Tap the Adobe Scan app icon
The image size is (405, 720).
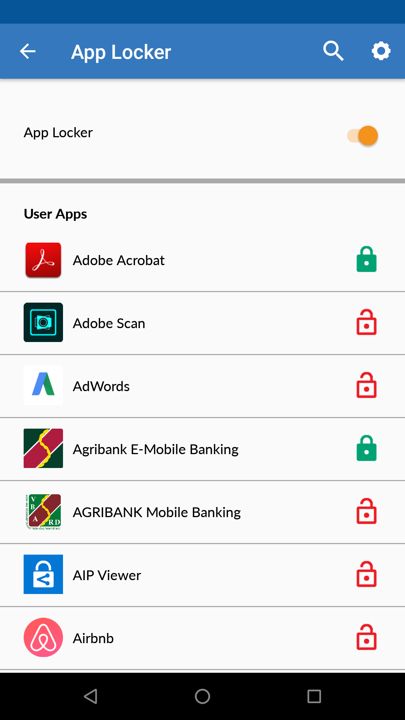coord(43,322)
